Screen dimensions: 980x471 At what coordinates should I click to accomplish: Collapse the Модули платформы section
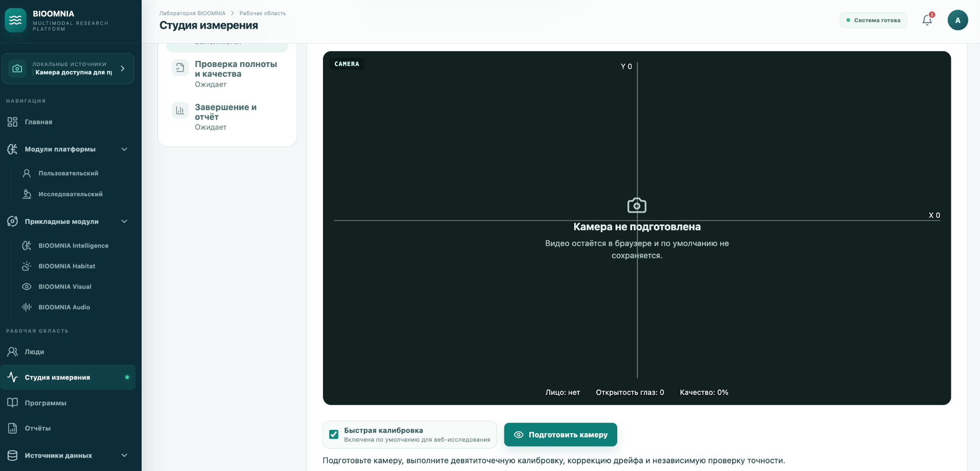(x=124, y=149)
